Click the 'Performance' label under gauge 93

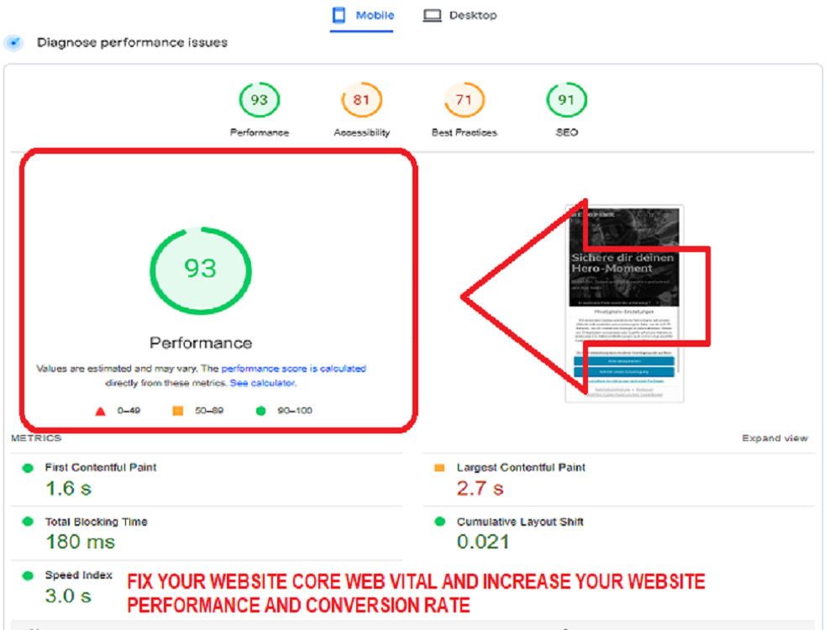click(x=260, y=133)
